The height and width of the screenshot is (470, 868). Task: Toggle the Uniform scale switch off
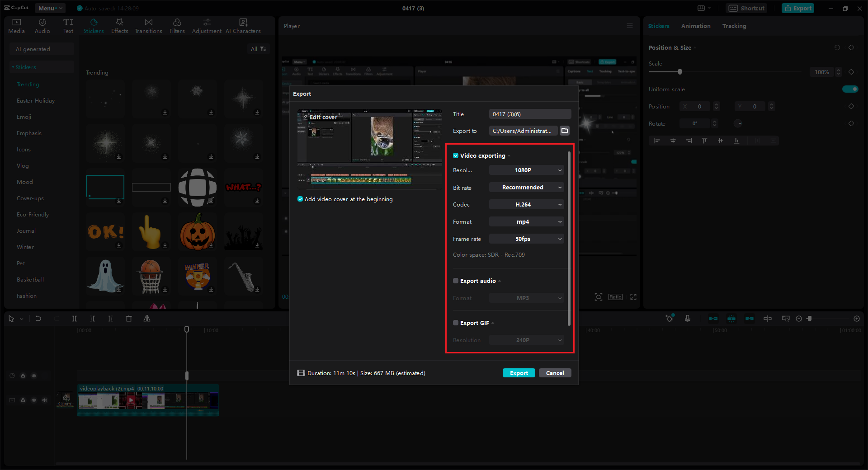(850, 89)
